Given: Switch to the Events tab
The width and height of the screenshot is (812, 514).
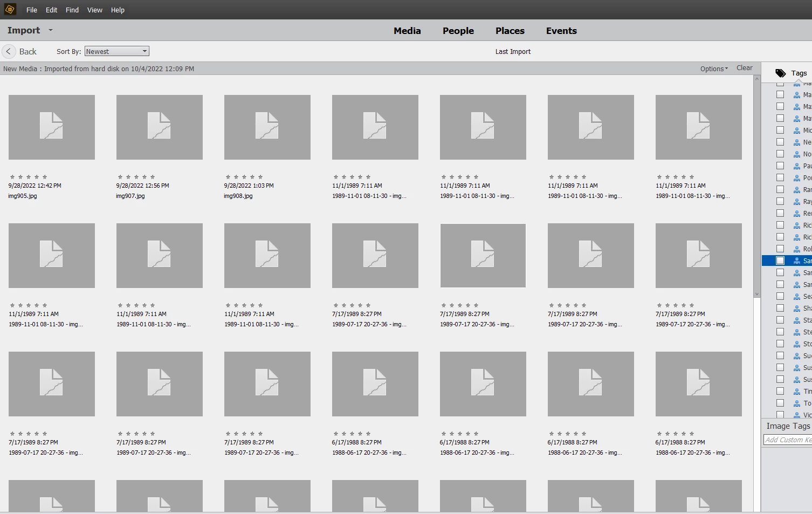Looking at the screenshot, I should click(x=561, y=31).
